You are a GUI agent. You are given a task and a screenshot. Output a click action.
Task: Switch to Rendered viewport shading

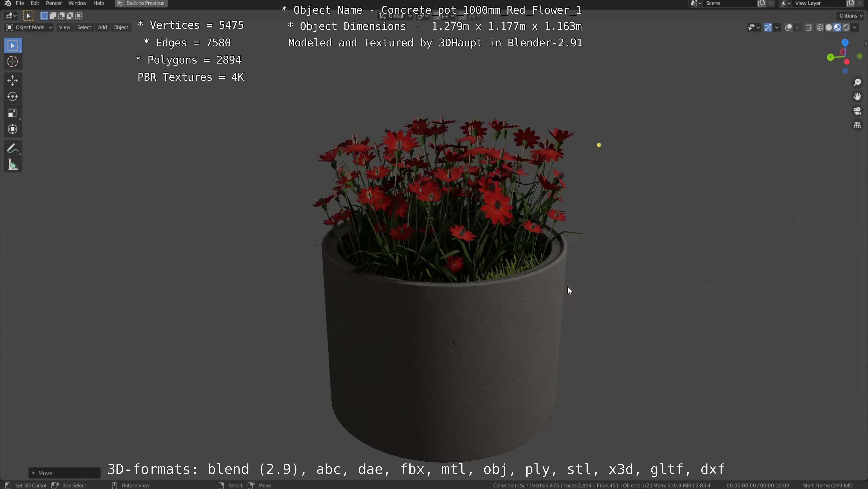tap(846, 28)
